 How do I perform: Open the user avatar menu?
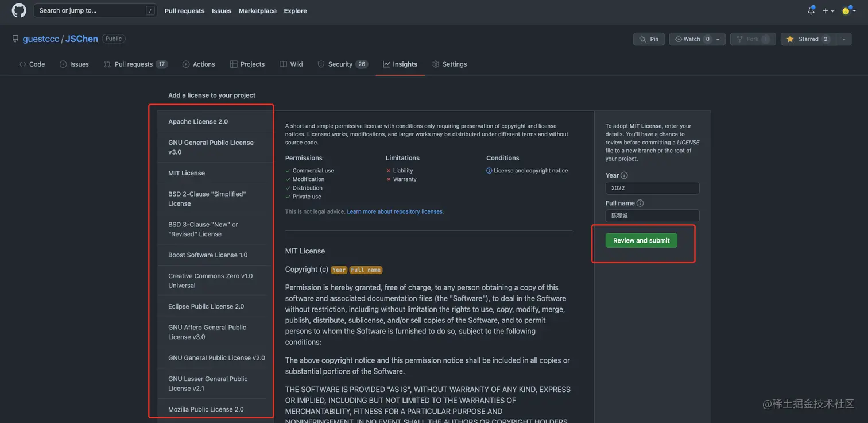(x=847, y=10)
